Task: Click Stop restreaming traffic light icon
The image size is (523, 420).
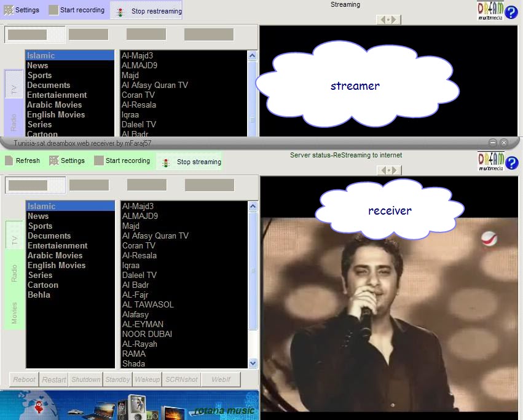Action: [x=120, y=12]
